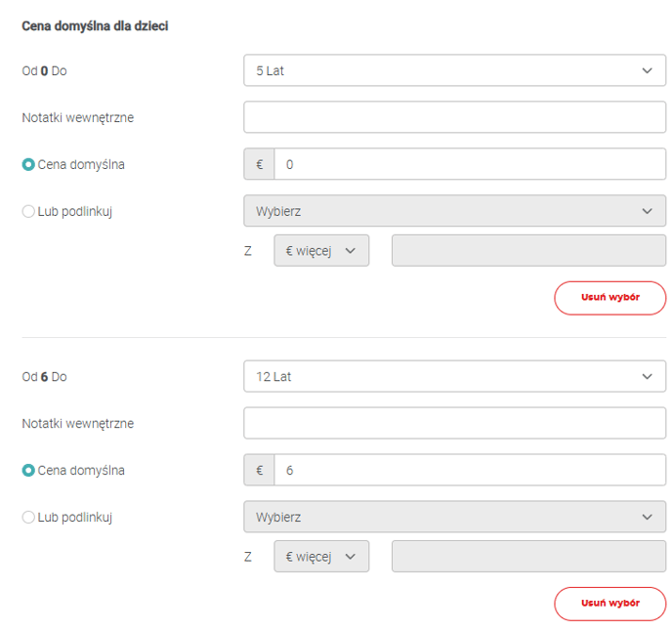Open Wybierz dropdown in the 0–5 group

(454, 211)
